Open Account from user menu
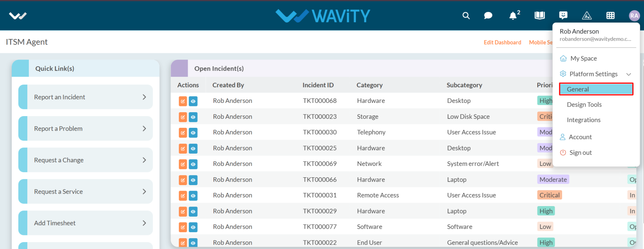The width and height of the screenshot is (644, 249). coord(580,137)
